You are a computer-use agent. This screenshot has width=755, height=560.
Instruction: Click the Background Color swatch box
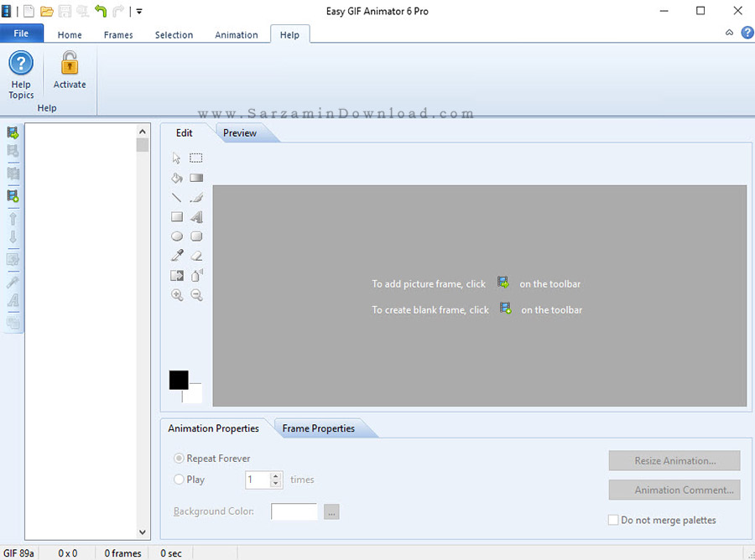[294, 512]
